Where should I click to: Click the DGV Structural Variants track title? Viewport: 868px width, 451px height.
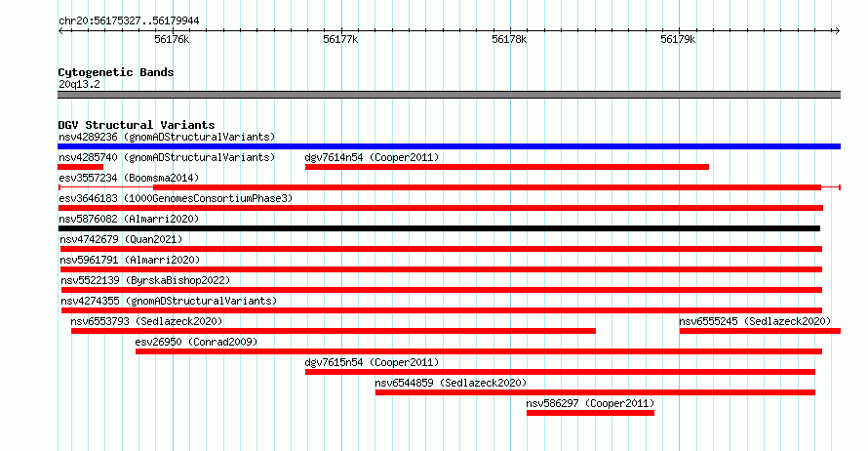pyautogui.click(x=137, y=125)
